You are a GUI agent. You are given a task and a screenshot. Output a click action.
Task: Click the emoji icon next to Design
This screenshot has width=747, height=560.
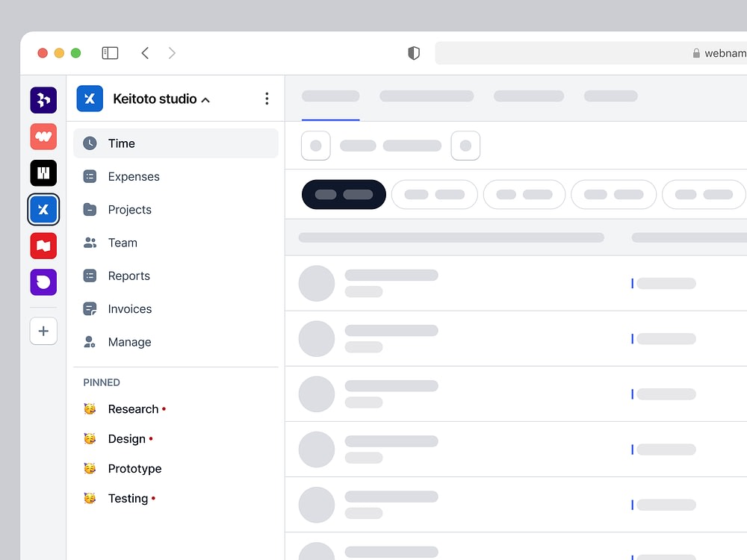tap(90, 438)
